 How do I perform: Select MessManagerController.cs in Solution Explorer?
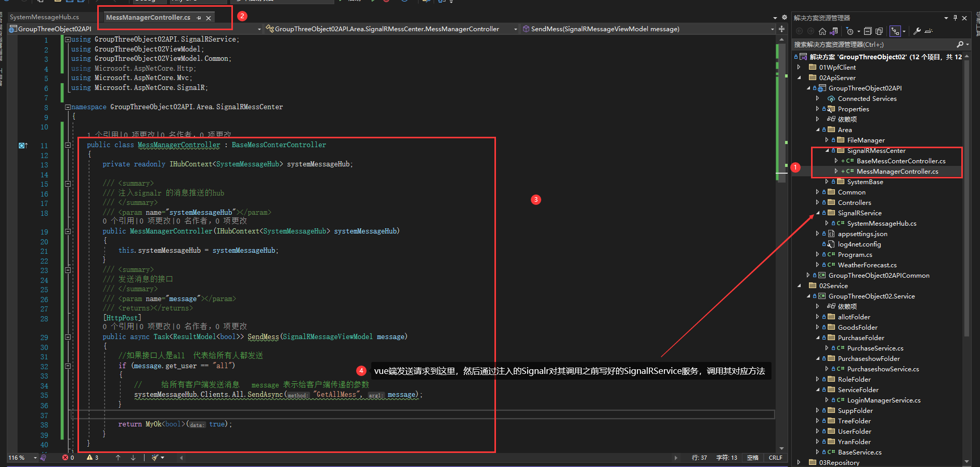[x=897, y=172]
